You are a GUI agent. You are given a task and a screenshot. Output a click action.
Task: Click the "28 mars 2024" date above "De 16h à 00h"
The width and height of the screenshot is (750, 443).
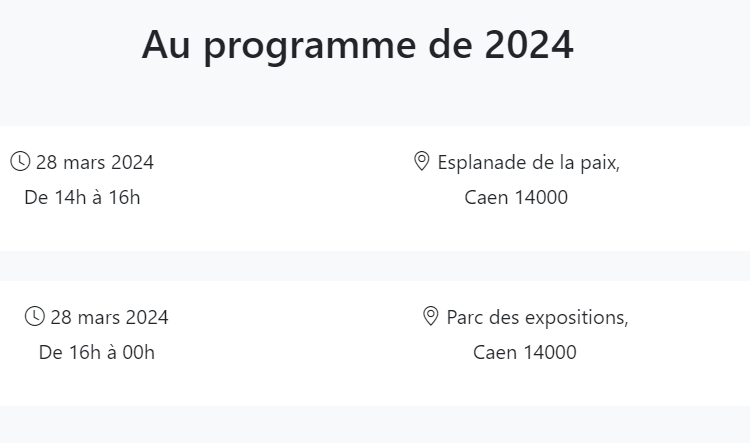(x=109, y=318)
